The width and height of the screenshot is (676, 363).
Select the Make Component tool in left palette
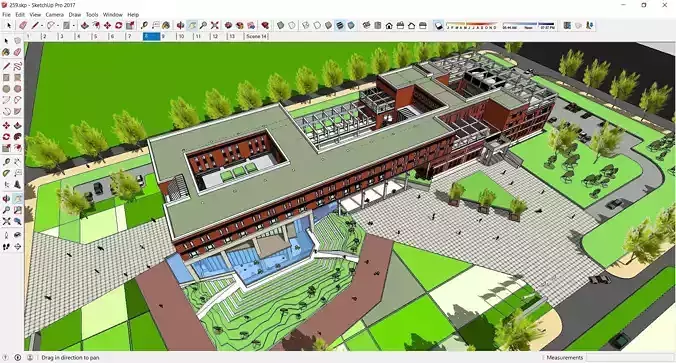pos(17,41)
